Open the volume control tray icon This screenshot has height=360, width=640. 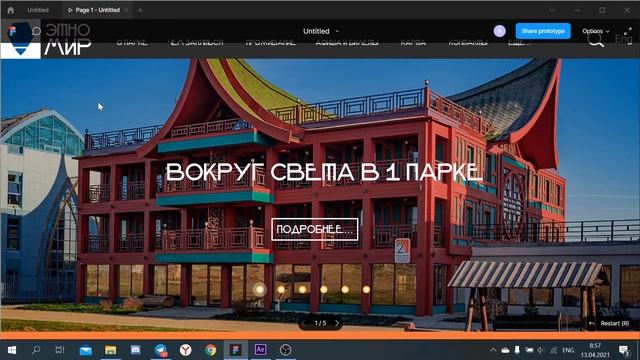point(541,350)
